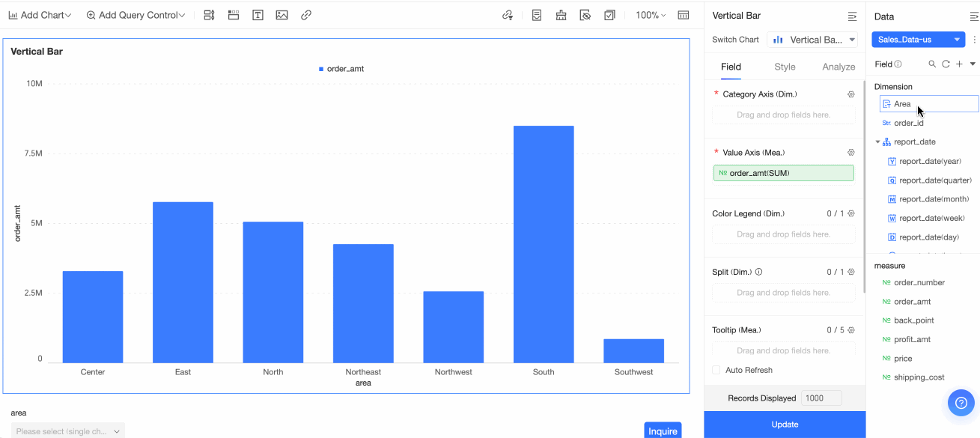The width and height of the screenshot is (980, 438).
Task: Click the Vertical Bar chart title
Action: (x=37, y=52)
